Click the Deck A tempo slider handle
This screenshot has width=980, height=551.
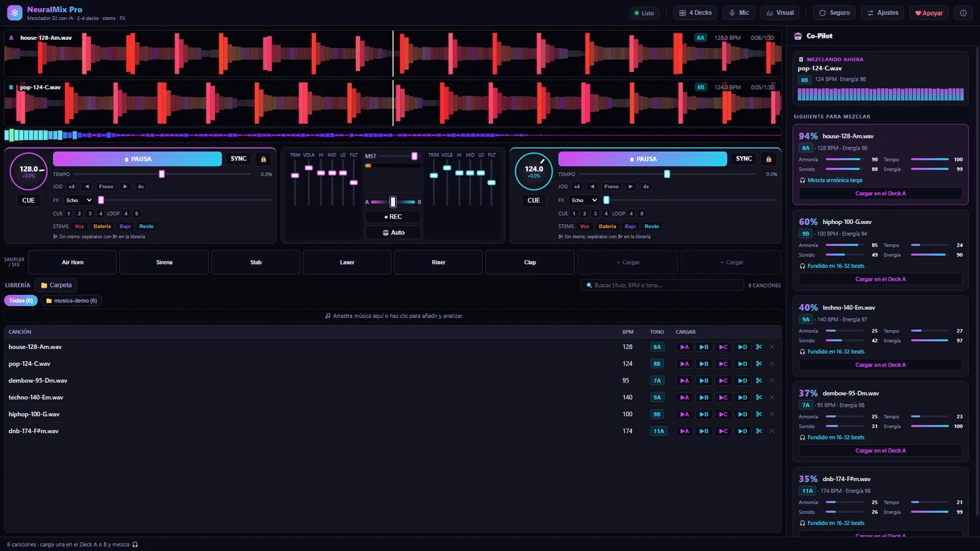tap(162, 174)
